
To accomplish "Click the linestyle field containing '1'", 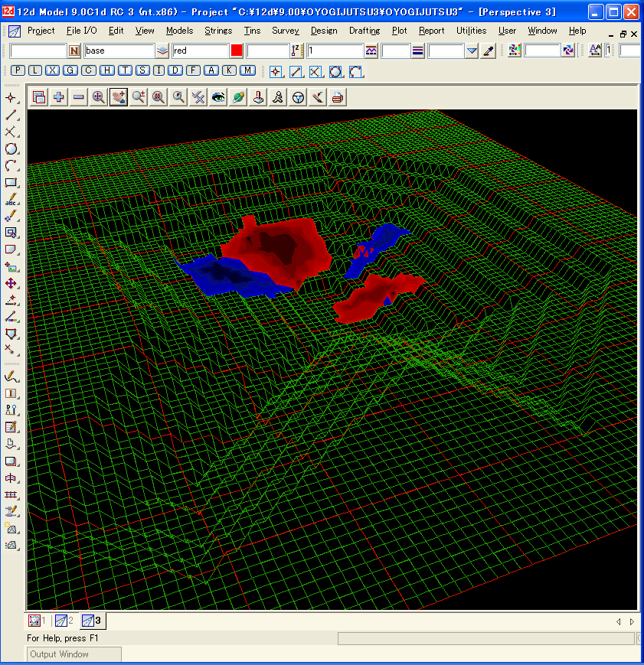I will tap(335, 51).
